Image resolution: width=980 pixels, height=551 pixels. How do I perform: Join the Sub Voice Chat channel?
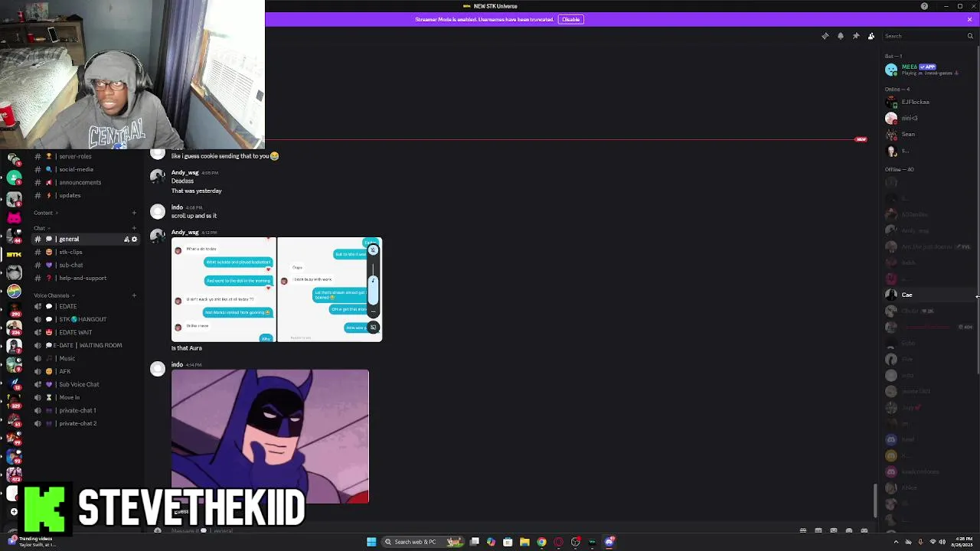click(x=86, y=384)
